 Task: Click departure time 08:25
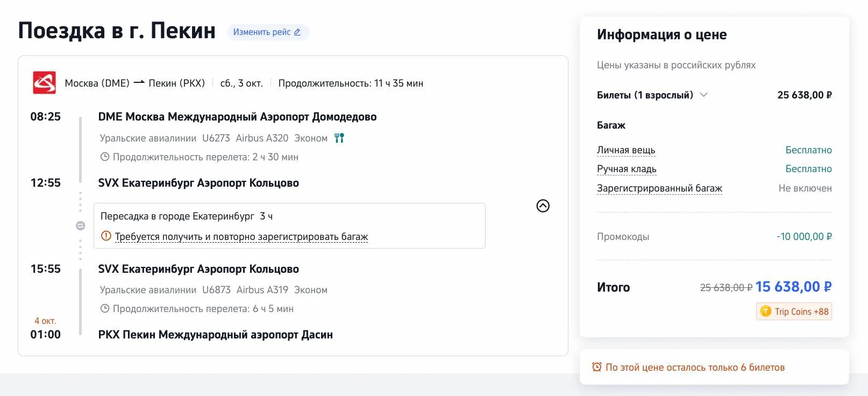click(x=46, y=117)
